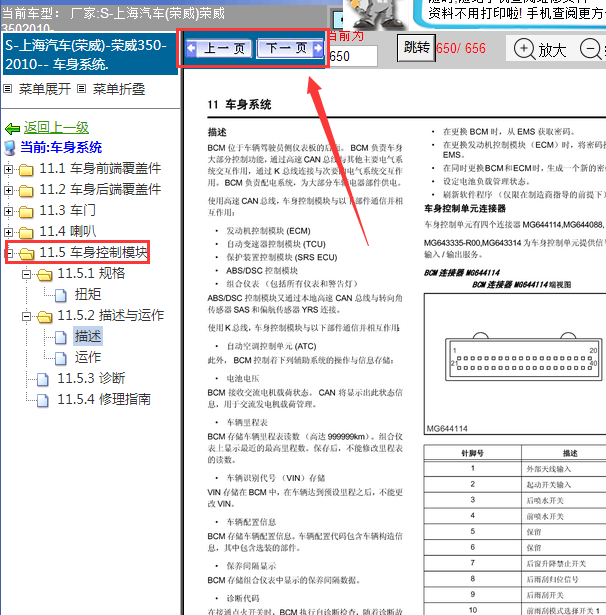Open 11.2 车身后端覆盖件 folder
Screen dimensions: 606x615
(x=100, y=189)
